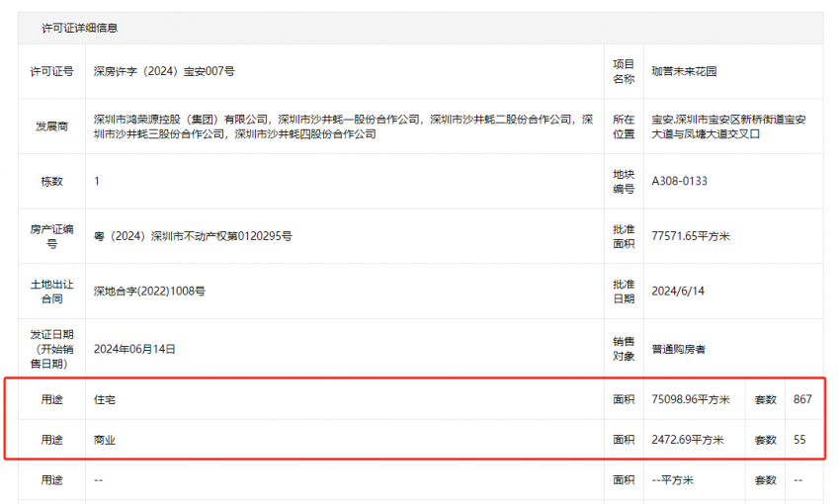Click the 批准日期 label cell
The width and height of the screenshot is (840, 504).
click(624, 292)
